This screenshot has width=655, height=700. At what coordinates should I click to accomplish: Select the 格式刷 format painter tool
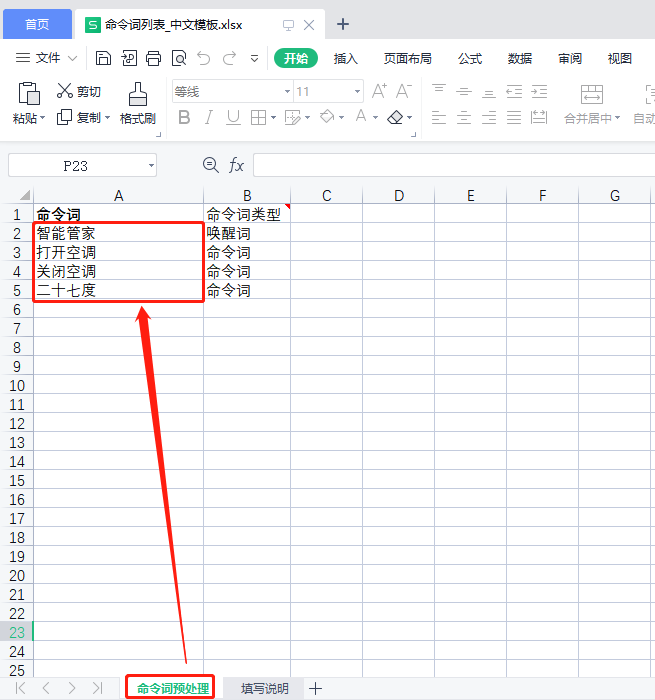[138, 104]
